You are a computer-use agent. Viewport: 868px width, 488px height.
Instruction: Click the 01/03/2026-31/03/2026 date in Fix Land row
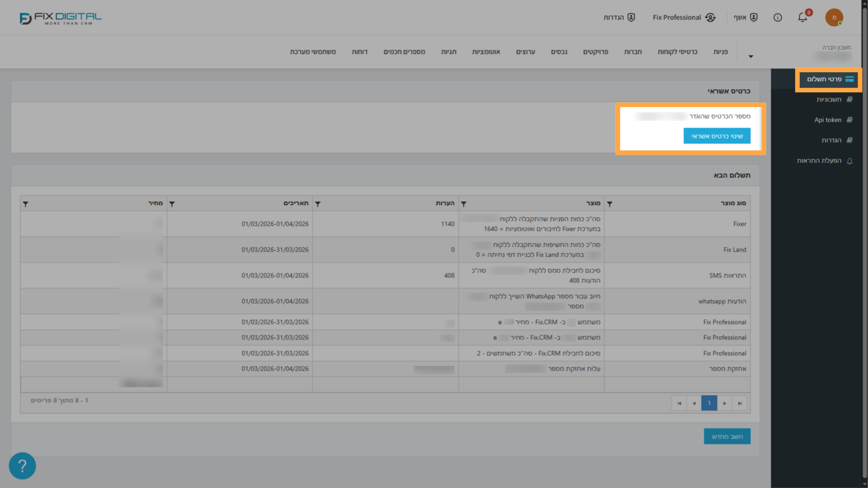click(275, 250)
